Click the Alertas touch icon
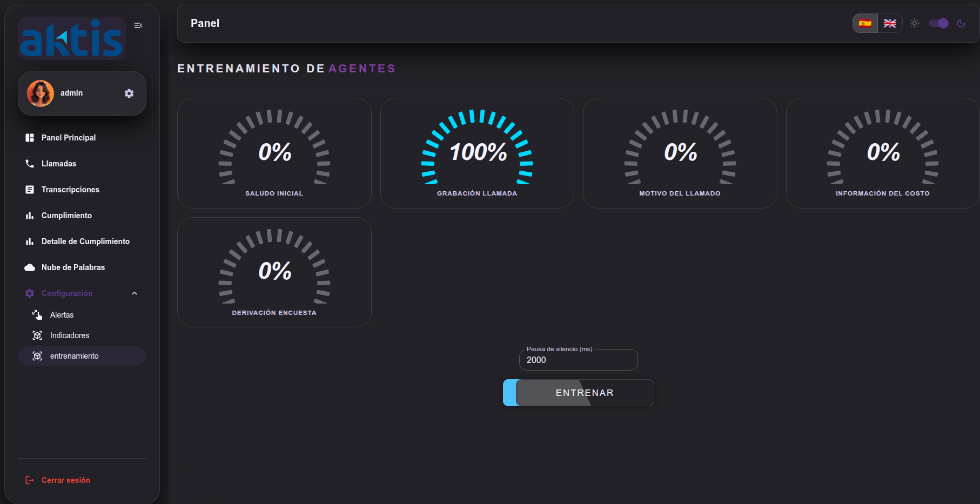This screenshot has width=980, height=504. point(37,315)
